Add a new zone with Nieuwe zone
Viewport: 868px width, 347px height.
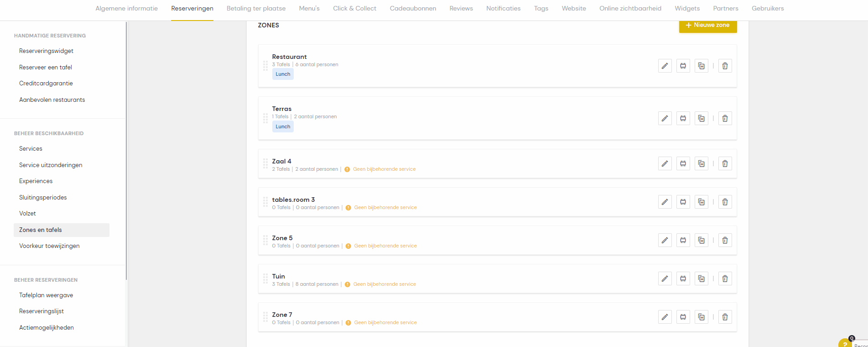click(x=707, y=25)
